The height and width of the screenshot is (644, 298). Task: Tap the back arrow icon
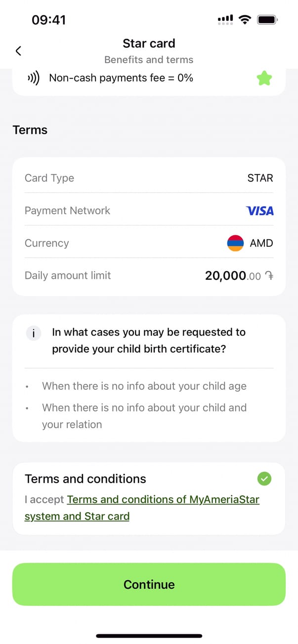18,51
